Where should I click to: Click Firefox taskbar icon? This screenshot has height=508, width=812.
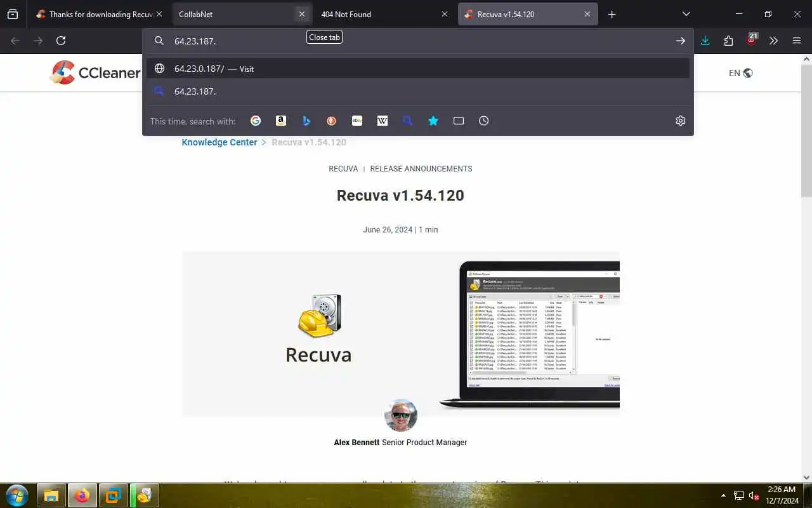(x=82, y=495)
